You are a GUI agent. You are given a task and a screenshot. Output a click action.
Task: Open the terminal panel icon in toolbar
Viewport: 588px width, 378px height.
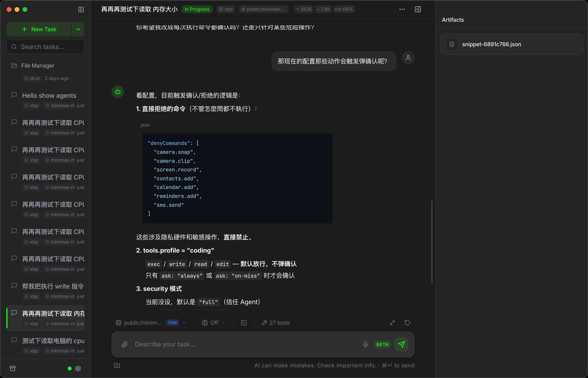click(x=244, y=323)
